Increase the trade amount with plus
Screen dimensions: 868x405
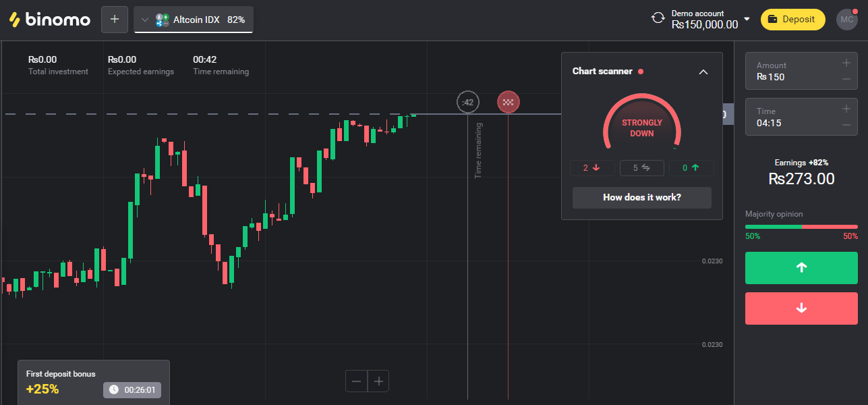(x=846, y=63)
